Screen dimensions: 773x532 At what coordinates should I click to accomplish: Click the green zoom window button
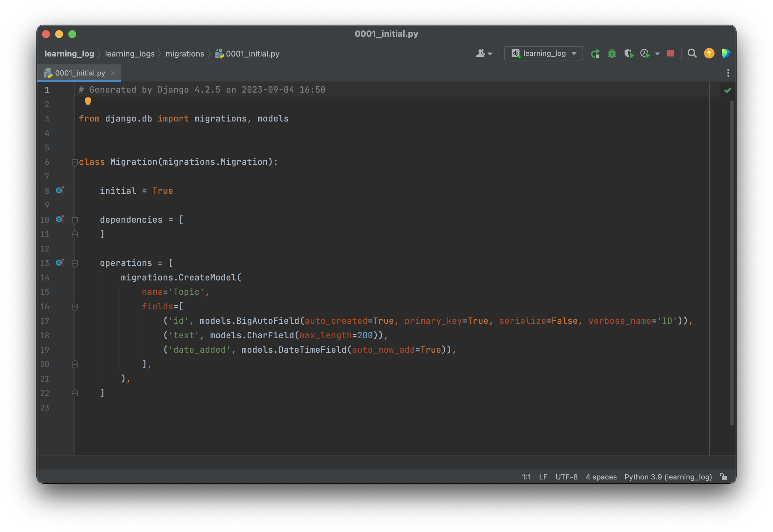click(x=72, y=34)
